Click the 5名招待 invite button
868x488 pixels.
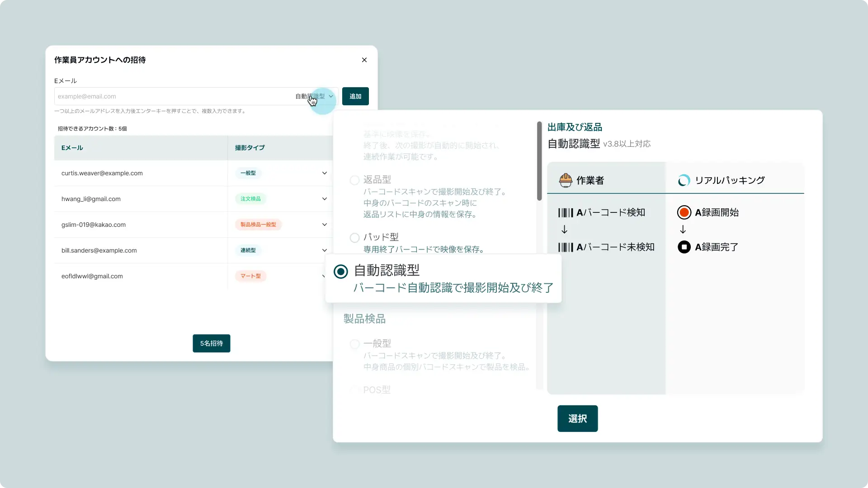tap(211, 343)
